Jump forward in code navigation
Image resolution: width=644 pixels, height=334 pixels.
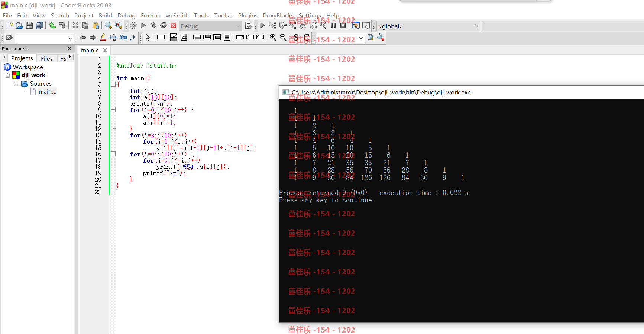click(93, 38)
